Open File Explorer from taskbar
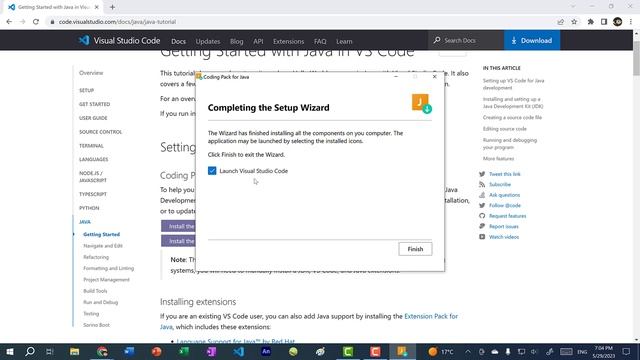The image size is (640, 360). 74,351
